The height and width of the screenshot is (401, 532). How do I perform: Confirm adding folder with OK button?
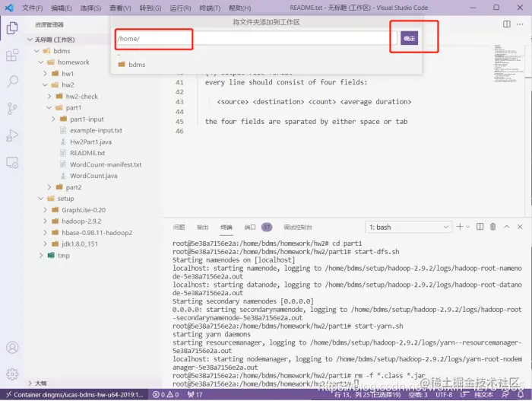(409, 38)
